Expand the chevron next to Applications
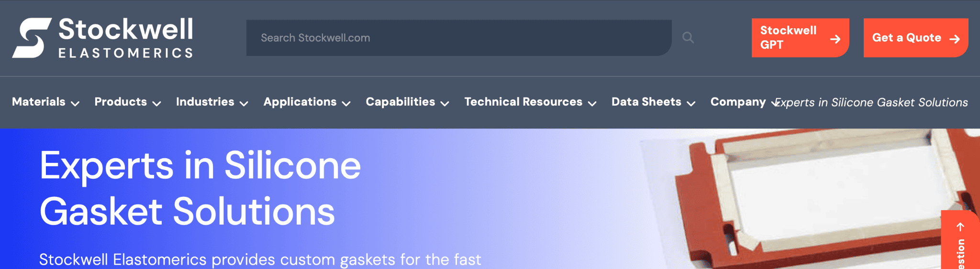980x269 pixels. tap(346, 103)
